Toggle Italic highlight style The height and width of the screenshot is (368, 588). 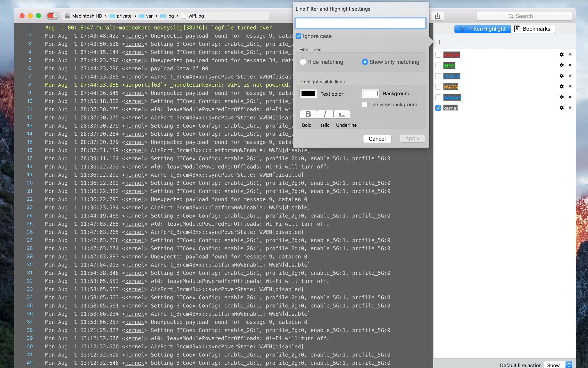tap(325, 114)
